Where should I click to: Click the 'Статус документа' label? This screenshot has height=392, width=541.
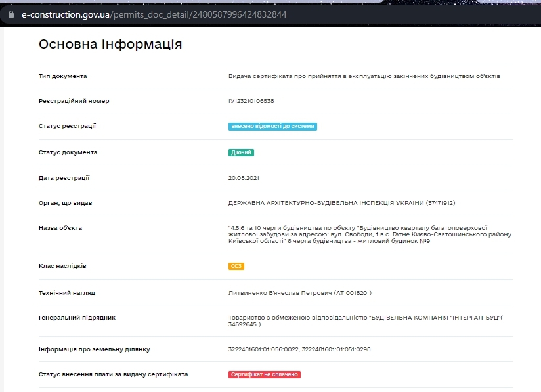68,152
